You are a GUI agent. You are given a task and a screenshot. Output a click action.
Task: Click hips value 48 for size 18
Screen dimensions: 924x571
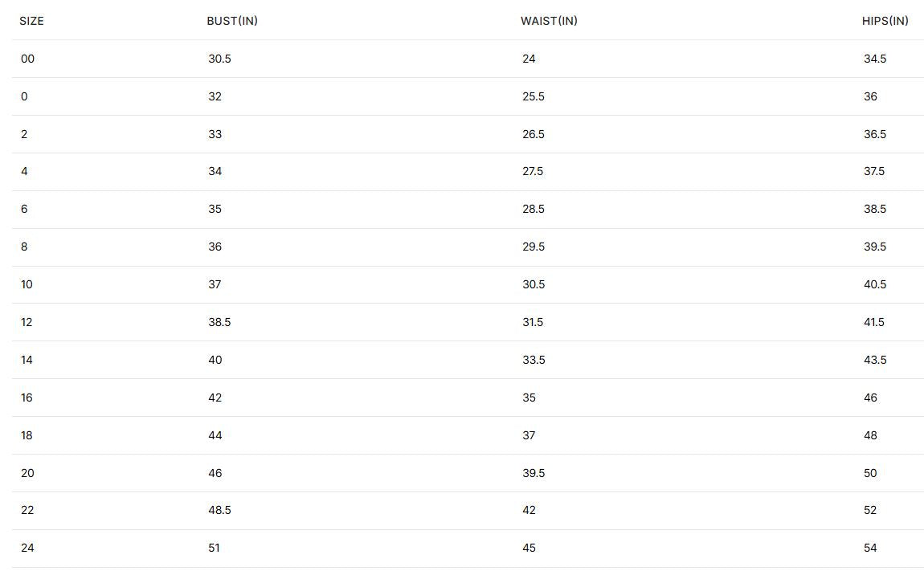(x=870, y=435)
